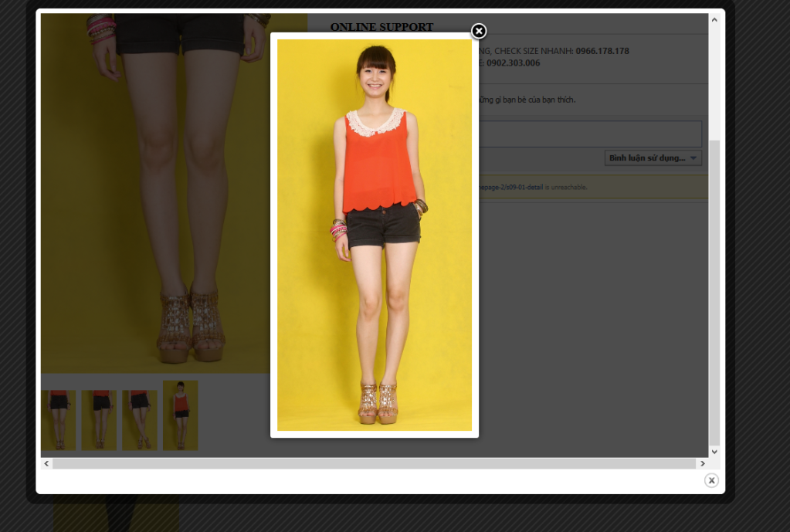This screenshot has height=532, width=790.
Task: Open the 'Bình luận sử dụng...' dropdown
Action: 653,158
